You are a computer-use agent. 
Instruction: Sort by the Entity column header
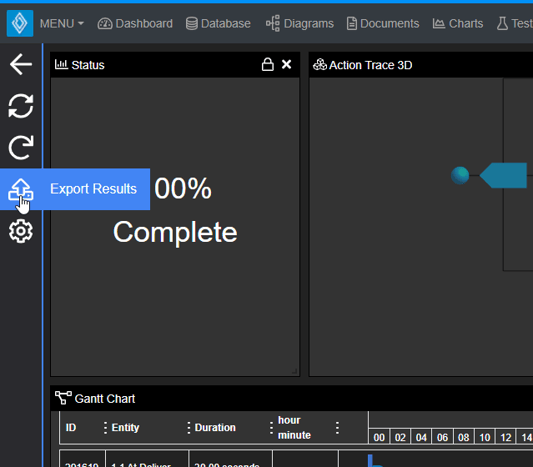[x=125, y=428]
